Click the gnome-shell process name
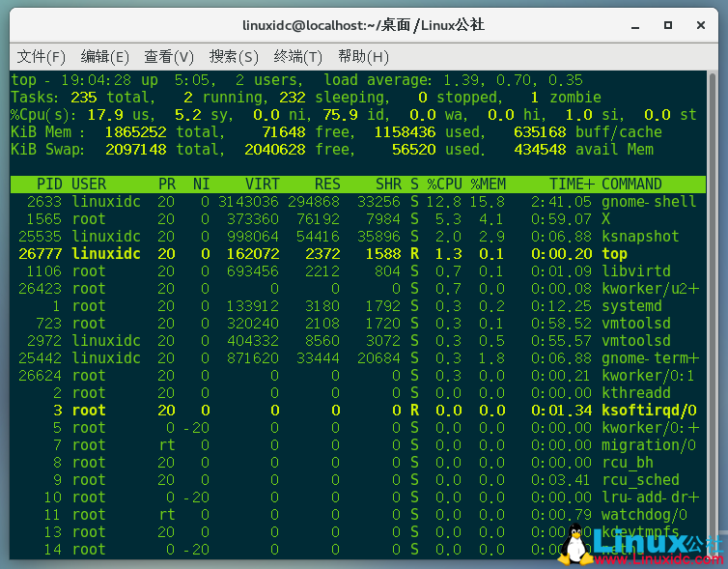Image resolution: width=728 pixels, height=569 pixels. [649, 202]
